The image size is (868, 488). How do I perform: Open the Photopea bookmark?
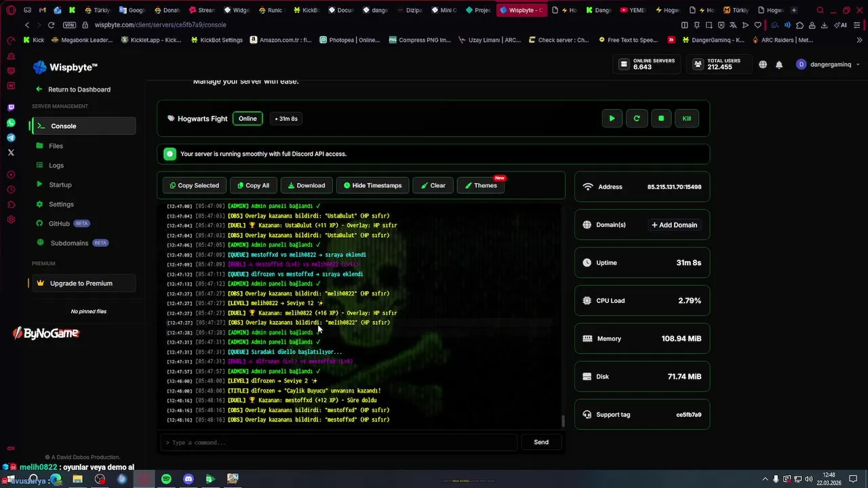click(350, 40)
